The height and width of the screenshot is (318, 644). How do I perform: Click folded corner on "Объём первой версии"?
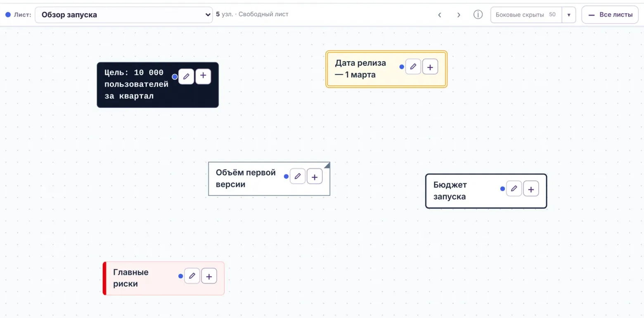click(x=327, y=165)
